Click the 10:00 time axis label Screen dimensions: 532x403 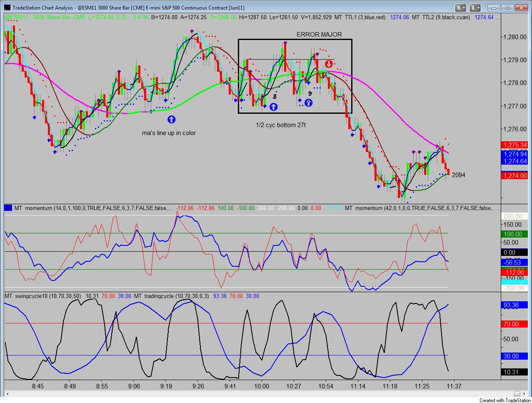tap(262, 386)
